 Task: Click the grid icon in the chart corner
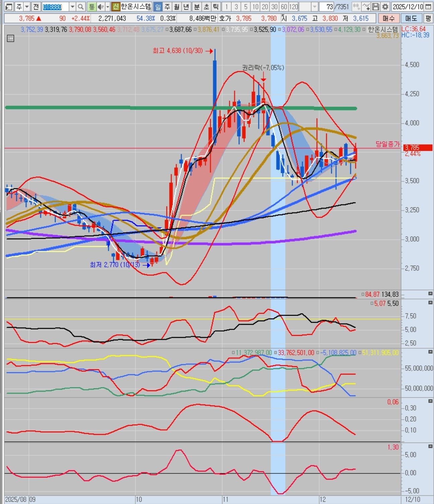click(10, 38)
